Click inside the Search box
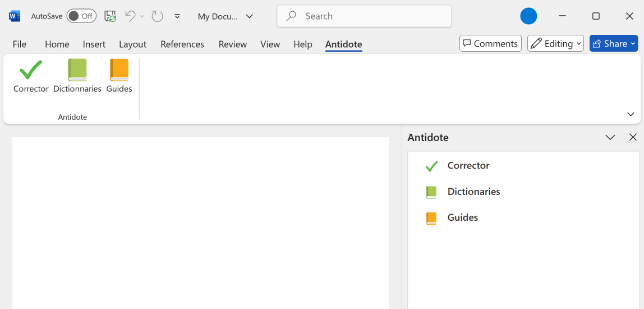 (x=365, y=16)
